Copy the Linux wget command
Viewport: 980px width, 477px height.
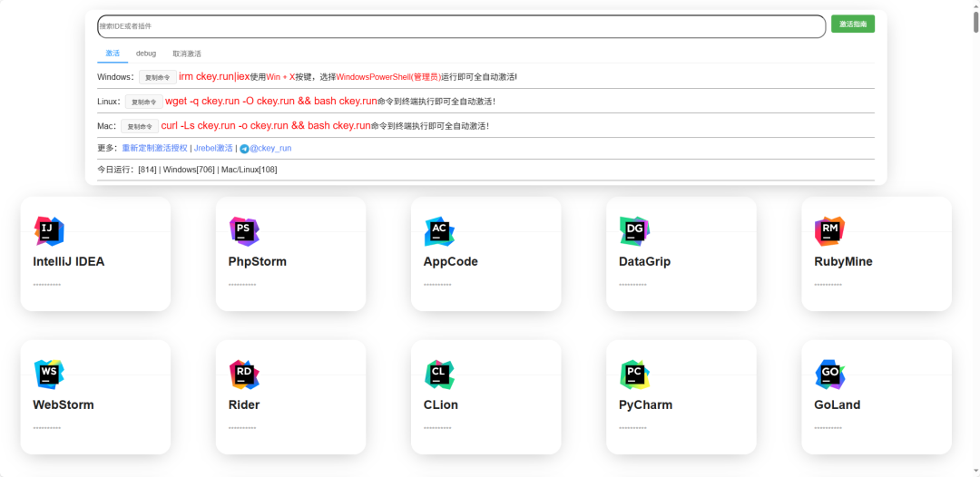(x=144, y=102)
